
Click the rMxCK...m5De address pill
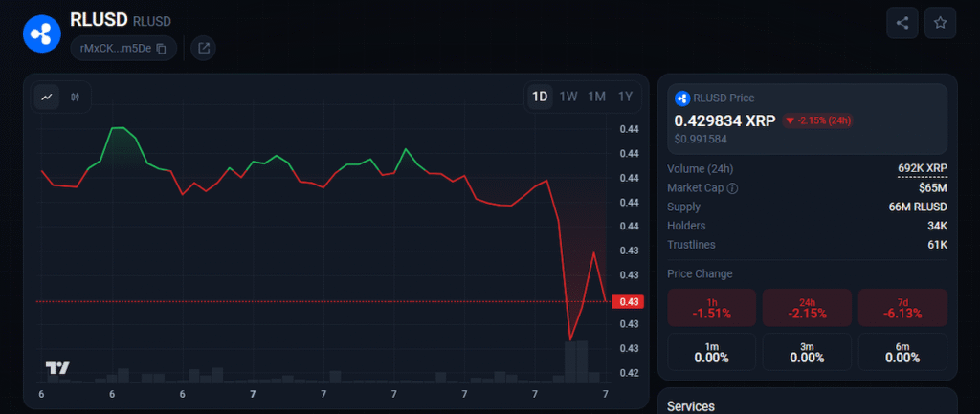pyautogui.click(x=123, y=48)
